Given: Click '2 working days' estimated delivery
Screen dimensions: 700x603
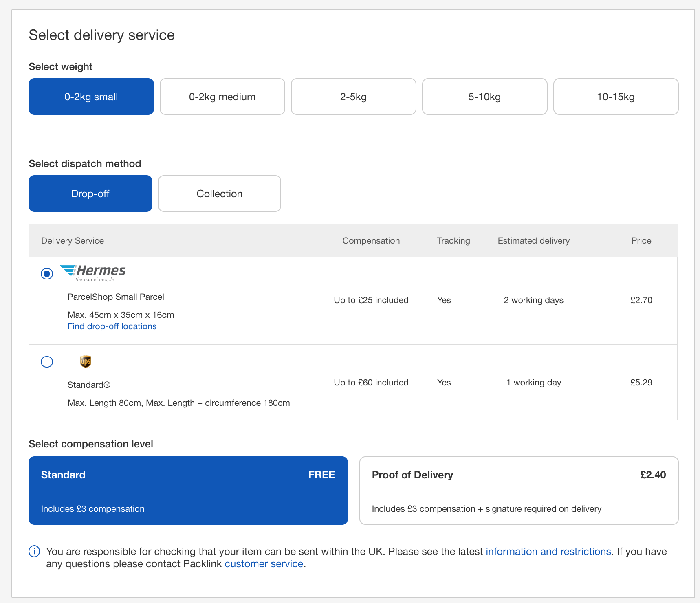Looking at the screenshot, I should (x=534, y=300).
